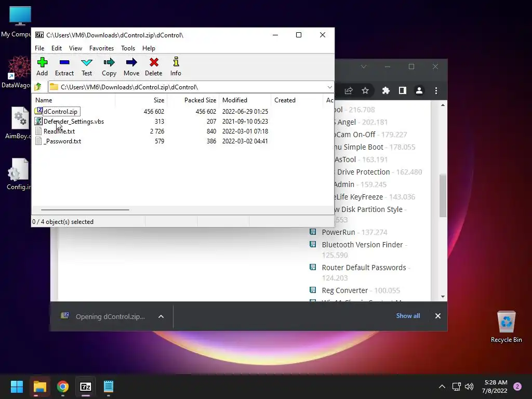Click the taskbar clock showing 5:28 AM

point(495,387)
